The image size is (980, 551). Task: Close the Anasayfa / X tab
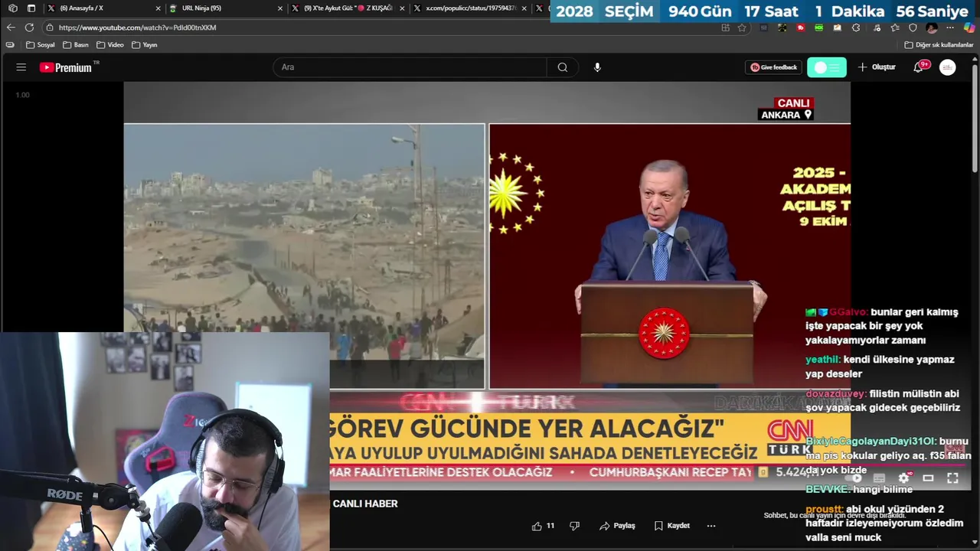(158, 8)
